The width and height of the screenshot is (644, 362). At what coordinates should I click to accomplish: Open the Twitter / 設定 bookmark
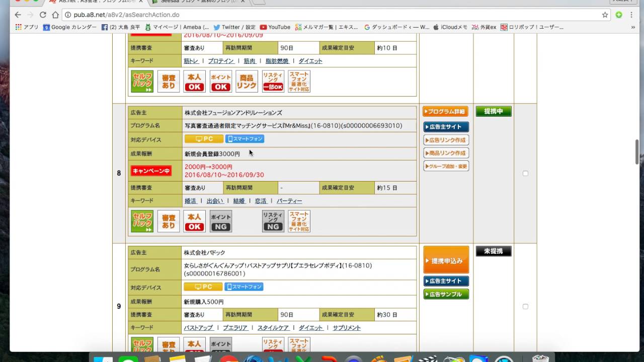234,27
